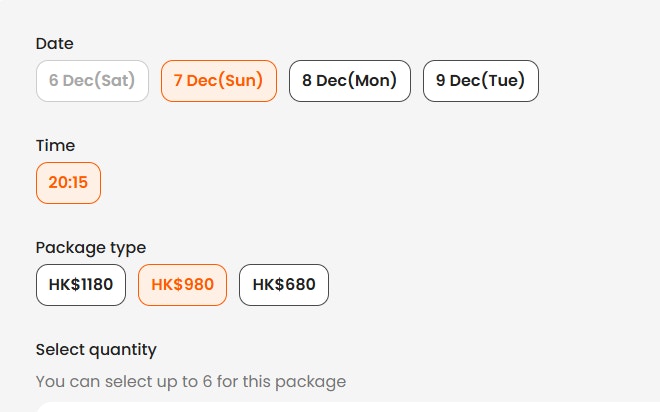Switch to the most expensive package

click(81, 285)
